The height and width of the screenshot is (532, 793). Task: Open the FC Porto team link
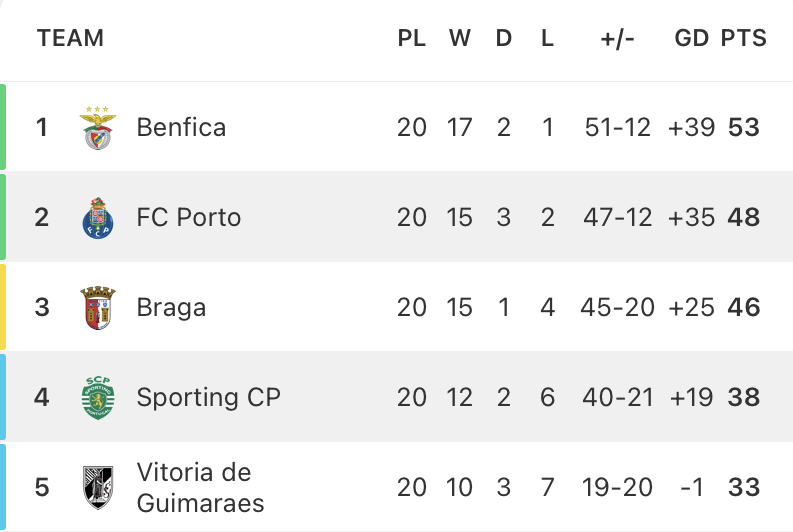189,217
